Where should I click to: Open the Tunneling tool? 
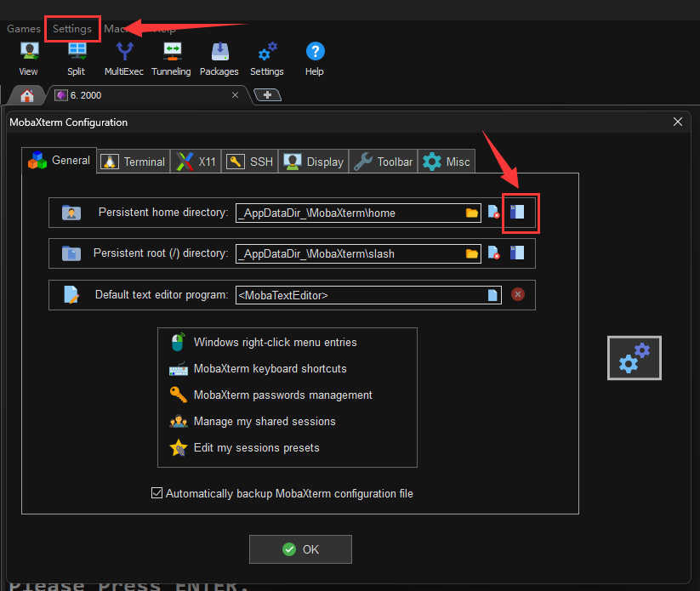(171, 58)
